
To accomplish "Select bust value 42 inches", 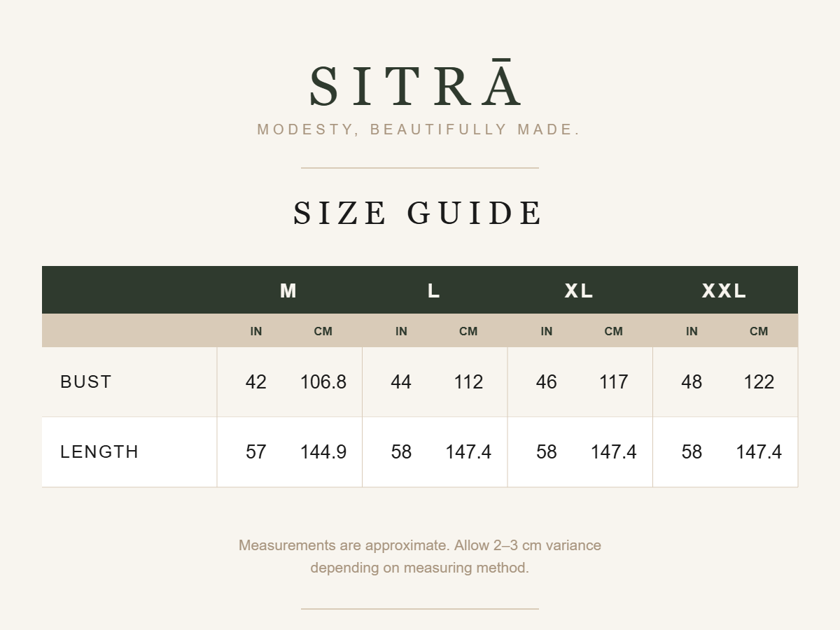I will tap(256, 381).
